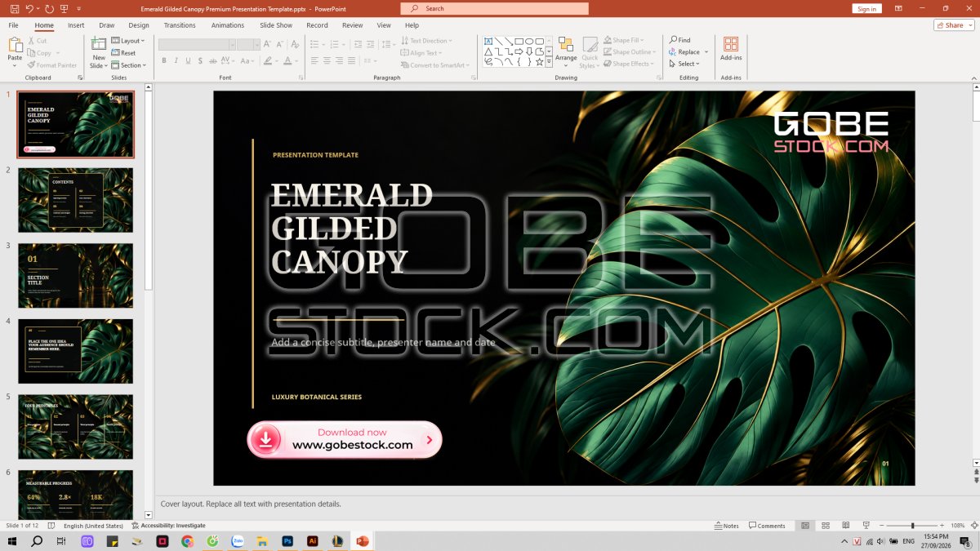Expand the Share button dropdown
Viewport: 980px width, 551px height.
(970, 25)
